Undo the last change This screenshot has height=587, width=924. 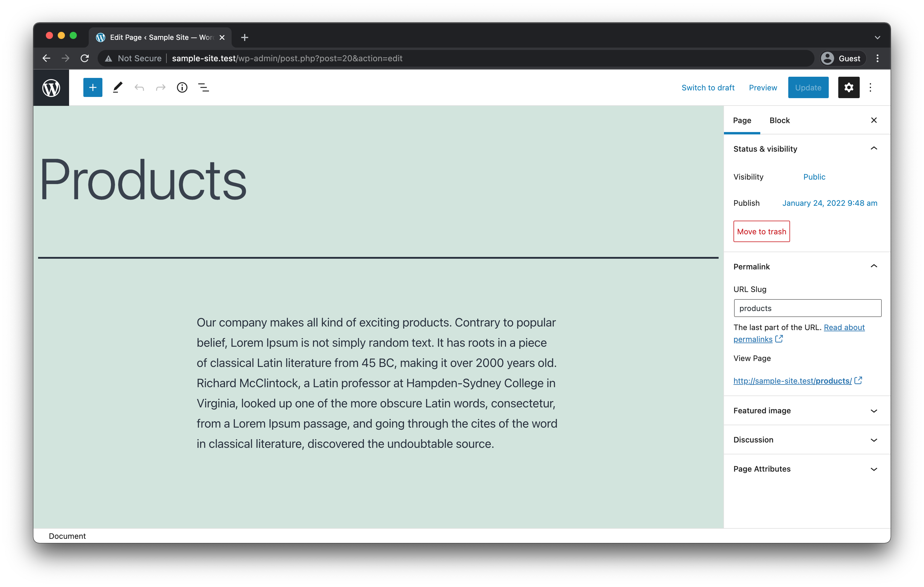tap(139, 87)
